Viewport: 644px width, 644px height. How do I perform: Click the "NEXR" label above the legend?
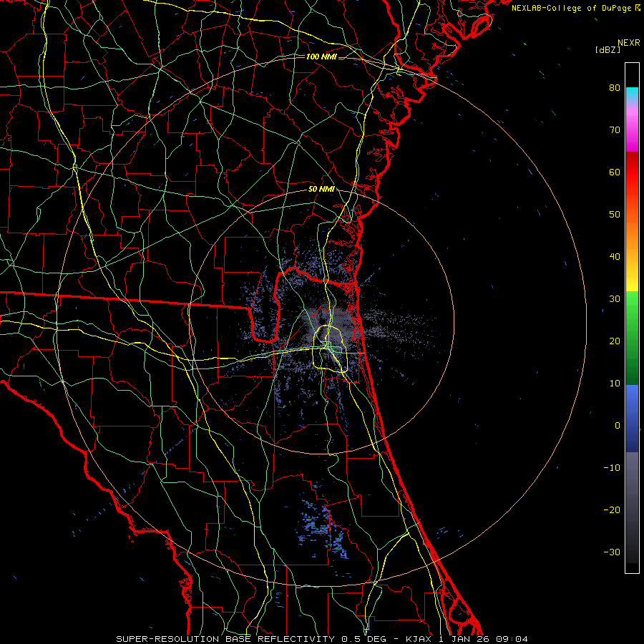(628, 43)
